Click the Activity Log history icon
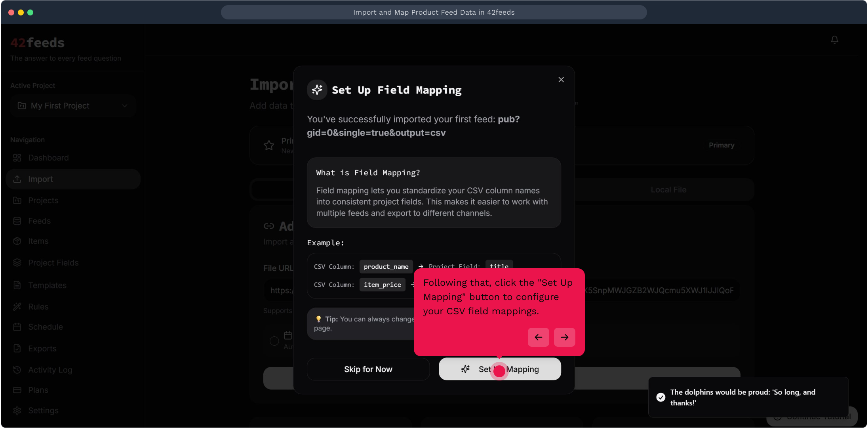868x428 pixels. 17,370
